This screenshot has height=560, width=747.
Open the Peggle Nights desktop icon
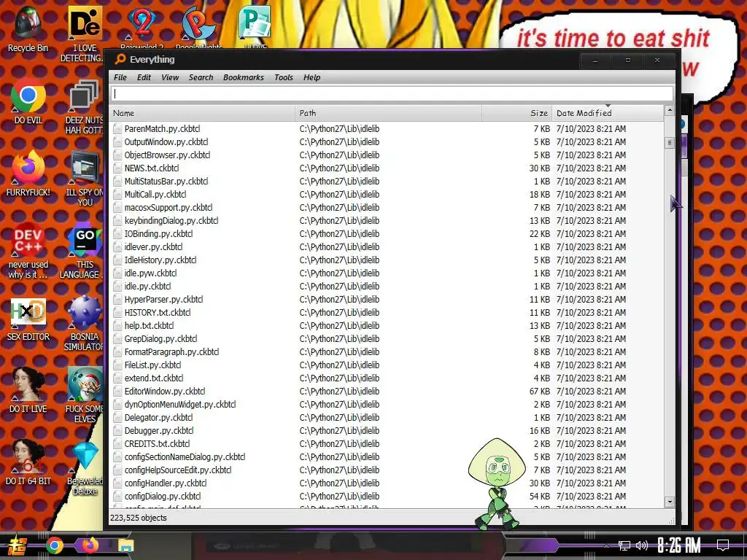click(x=198, y=26)
